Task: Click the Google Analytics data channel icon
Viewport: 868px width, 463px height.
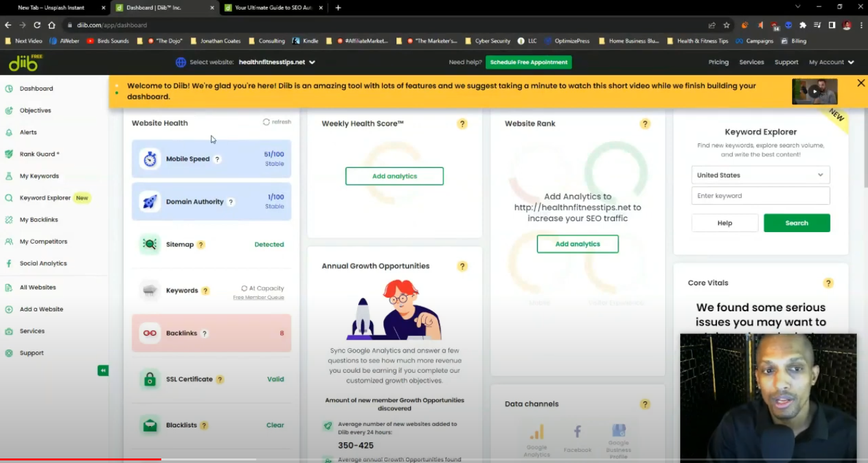Action: 536,431
